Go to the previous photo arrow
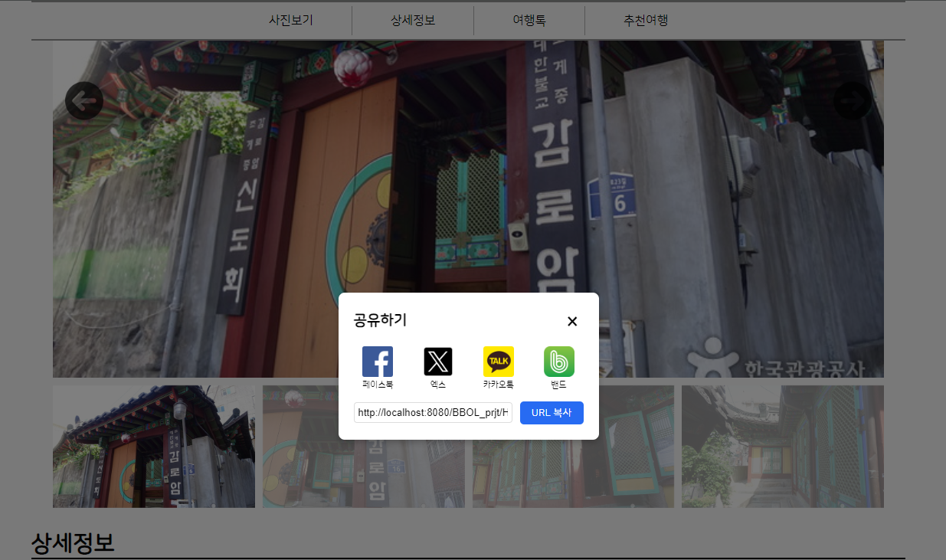This screenshot has height=560, width=946. 84,100
